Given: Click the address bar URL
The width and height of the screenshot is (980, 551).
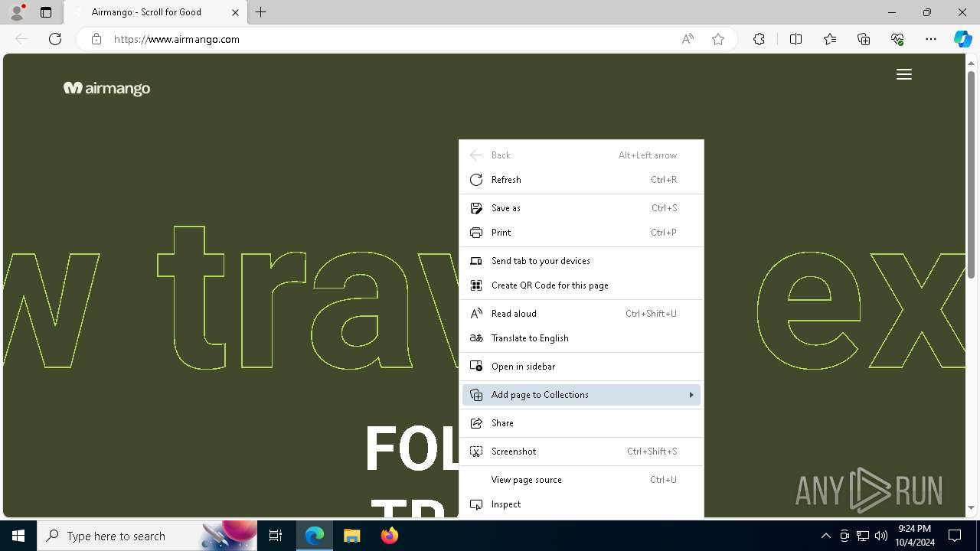Looking at the screenshot, I should click(x=177, y=39).
